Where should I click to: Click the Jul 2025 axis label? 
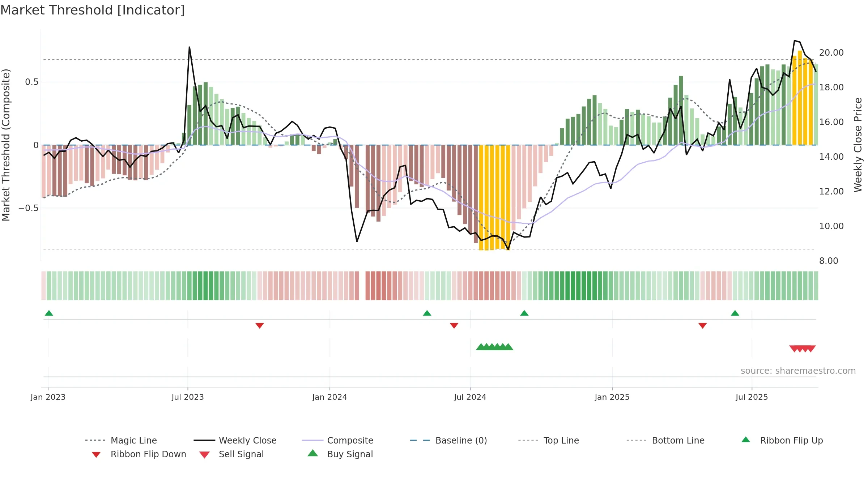point(752,397)
